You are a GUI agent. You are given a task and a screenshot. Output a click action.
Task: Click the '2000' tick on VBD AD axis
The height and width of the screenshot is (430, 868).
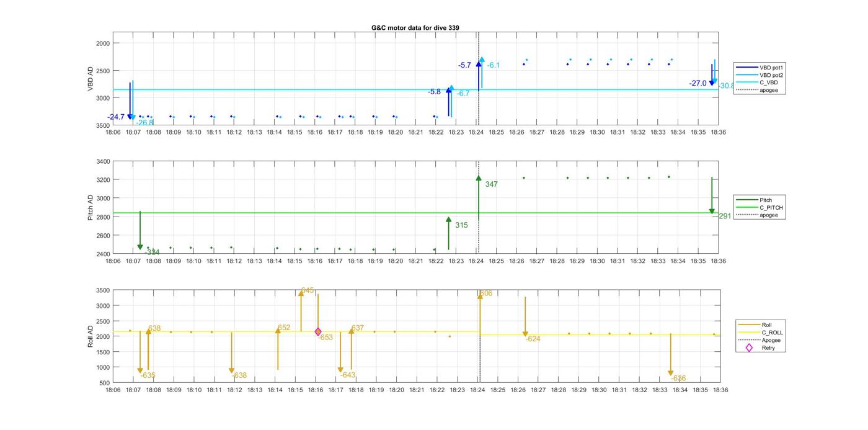pos(103,43)
